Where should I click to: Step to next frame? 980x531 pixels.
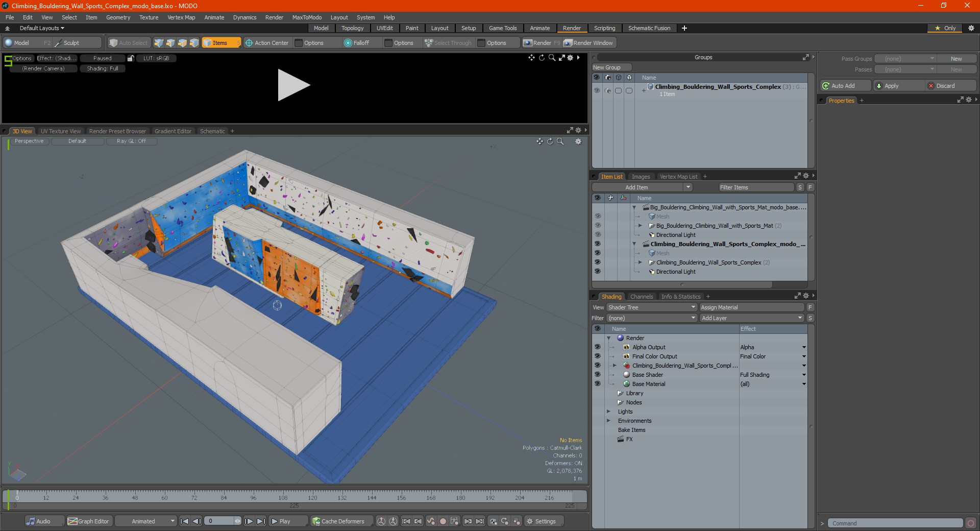pyautogui.click(x=249, y=521)
